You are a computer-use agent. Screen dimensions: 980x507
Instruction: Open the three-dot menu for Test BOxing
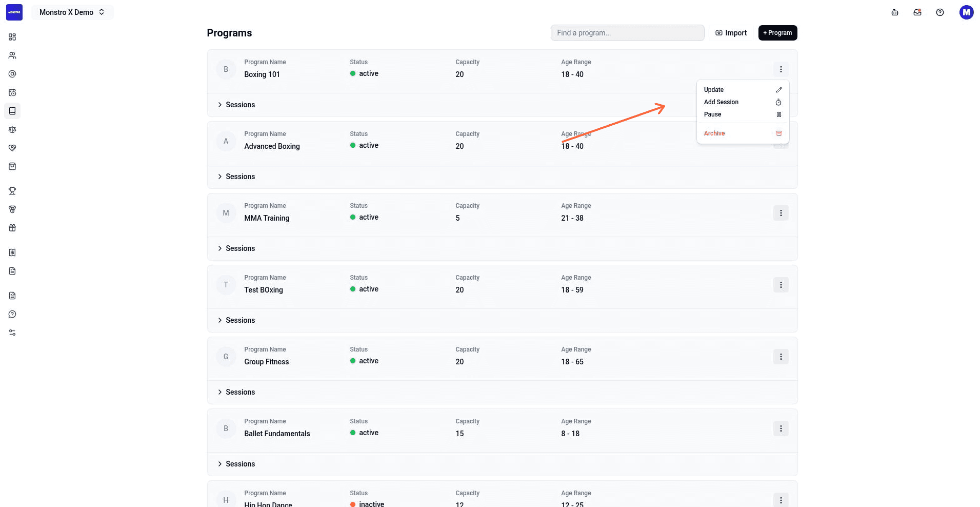click(x=781, y=285)
